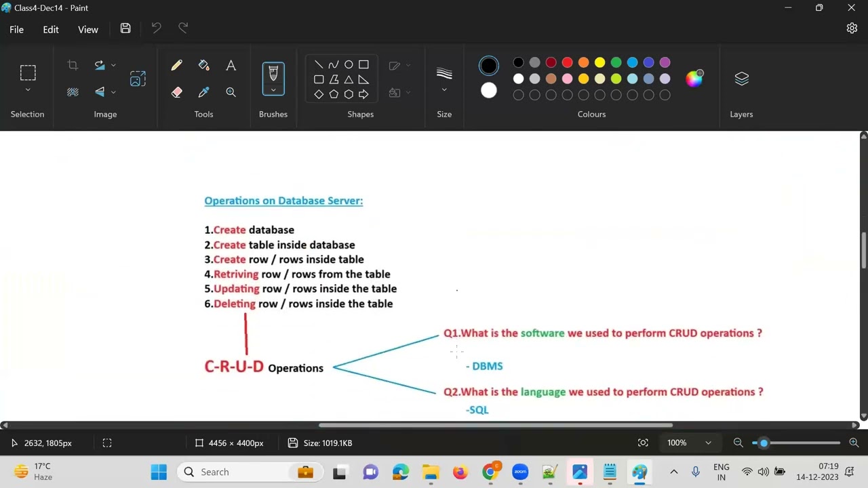Click the Remove background icon
This screenshot has height=488, width=868.
(73, 91)
